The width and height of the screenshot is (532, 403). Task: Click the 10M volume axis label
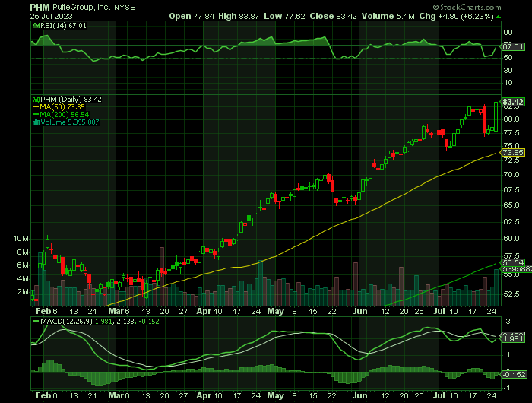tap(21, 239)
